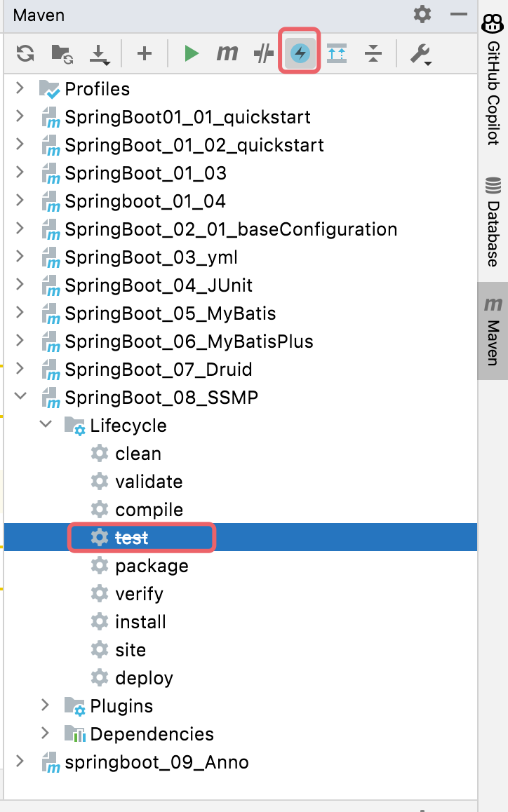Click Plugins folder icon
508x812 pixels.
(x=74, y=706)
